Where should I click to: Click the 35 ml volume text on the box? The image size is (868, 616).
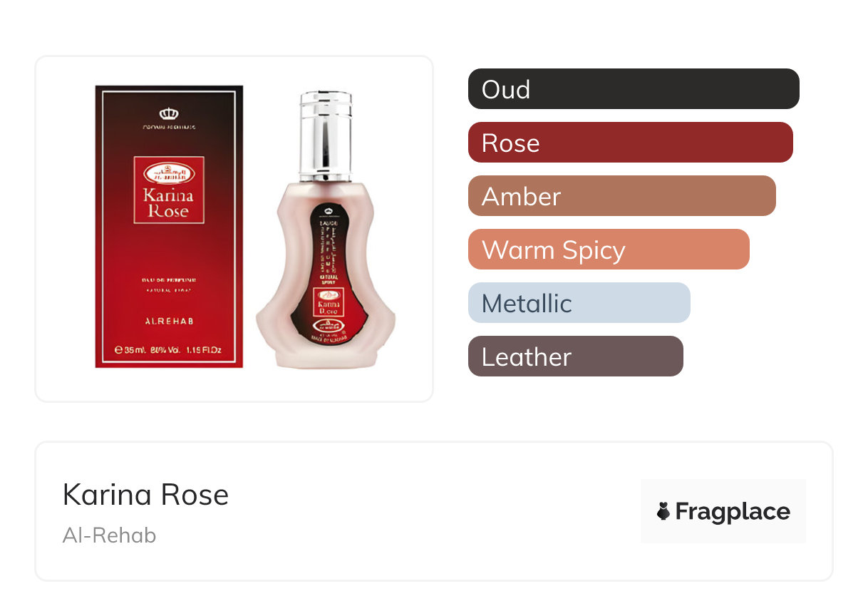[x=130, y=350]
